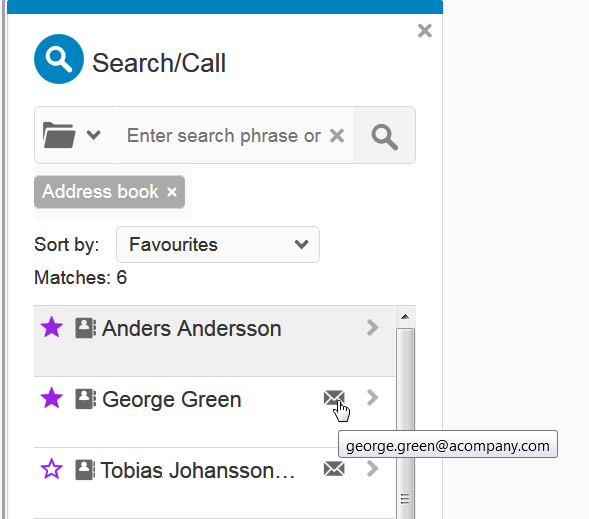This screenshot has height=519, width=589.
Task: Close the Search/Call panel
Action: point(424,31)
